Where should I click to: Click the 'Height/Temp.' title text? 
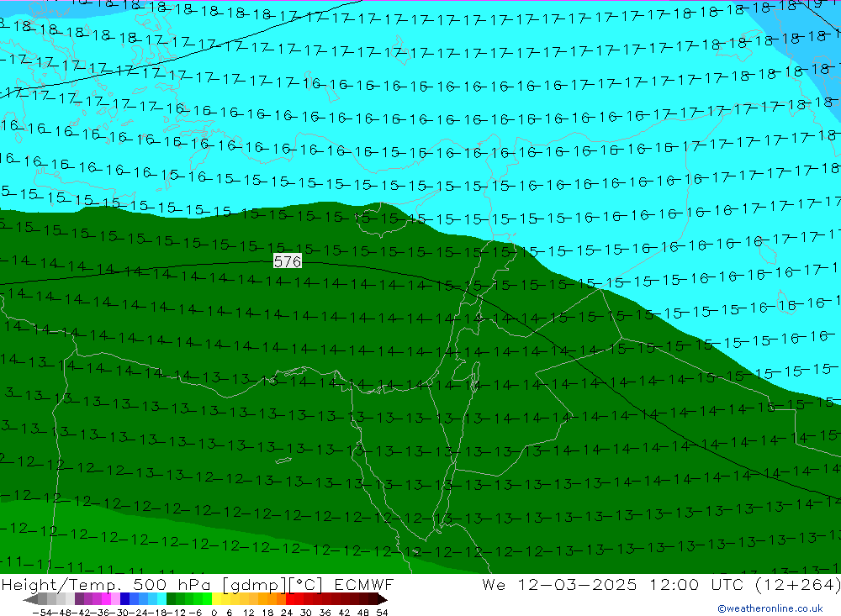(61, 585)
